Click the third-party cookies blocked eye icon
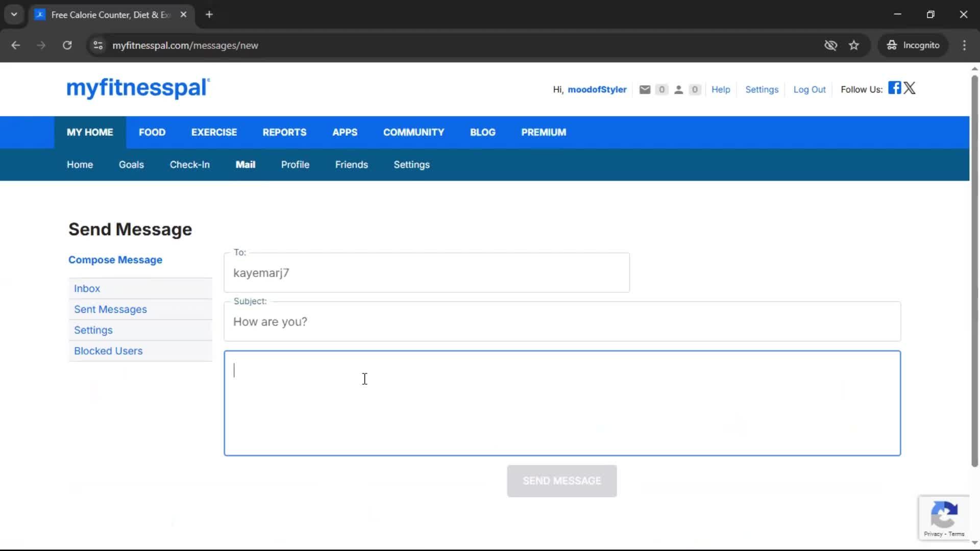 [x=830, y=45]
